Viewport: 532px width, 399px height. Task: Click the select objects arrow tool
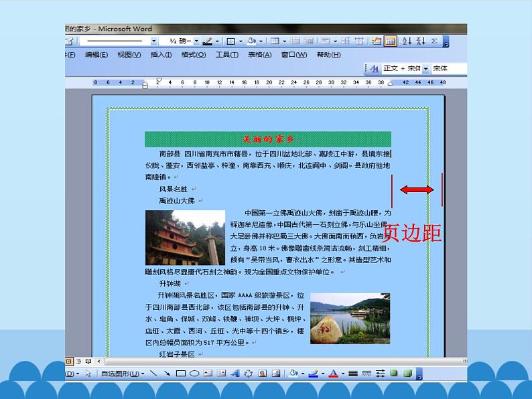click(88, 374)
